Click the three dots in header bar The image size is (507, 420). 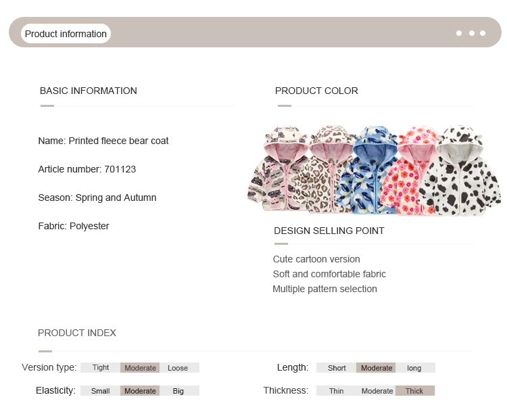470,33
